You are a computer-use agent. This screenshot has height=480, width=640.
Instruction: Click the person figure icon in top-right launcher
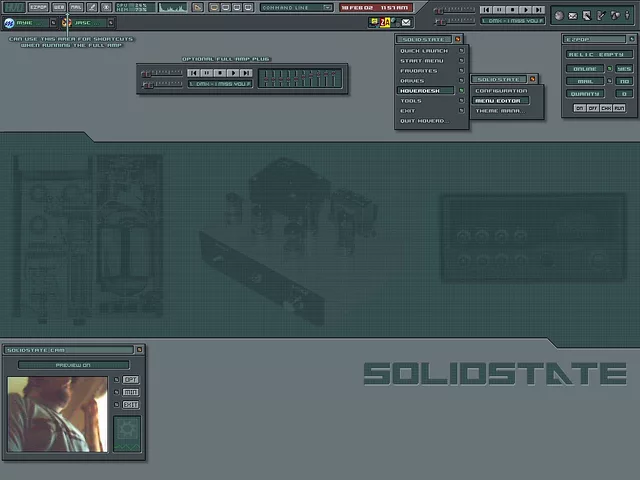(627, 16)
